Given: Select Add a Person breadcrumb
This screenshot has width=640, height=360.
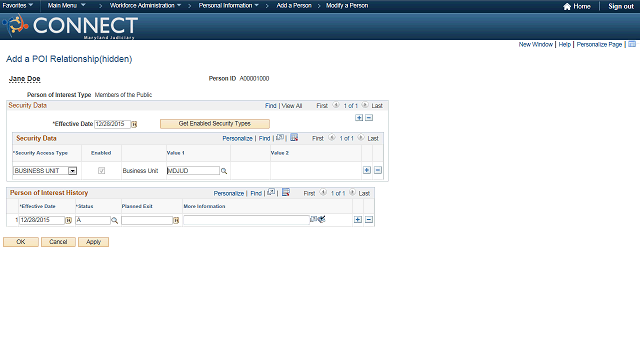Looking at the screenshot, I should 294,6.
